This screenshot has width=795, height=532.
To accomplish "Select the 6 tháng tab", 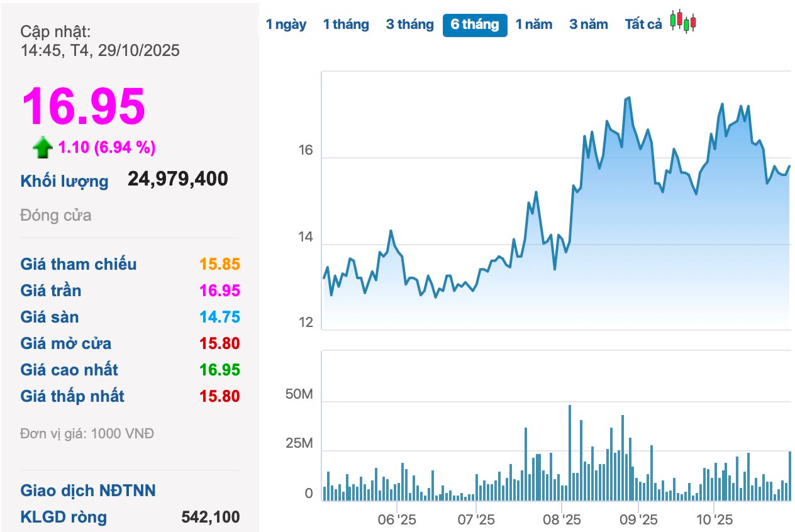I will (475, 25).
